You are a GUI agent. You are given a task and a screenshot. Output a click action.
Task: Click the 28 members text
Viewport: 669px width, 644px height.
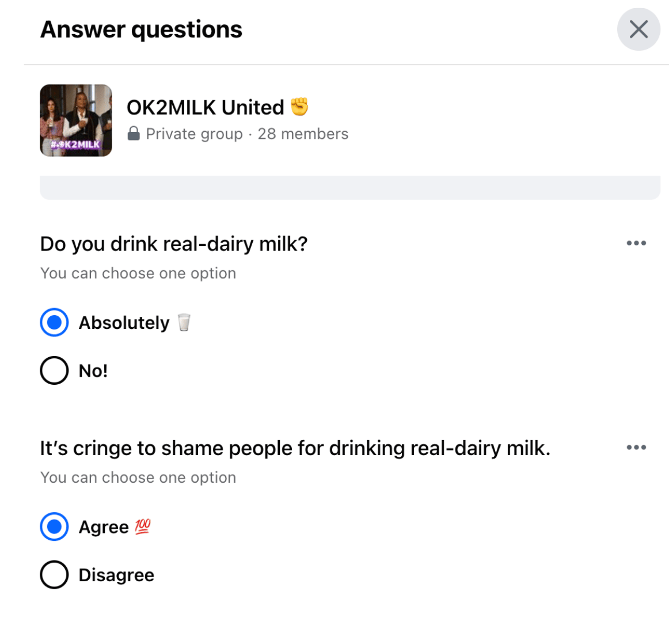303,134
